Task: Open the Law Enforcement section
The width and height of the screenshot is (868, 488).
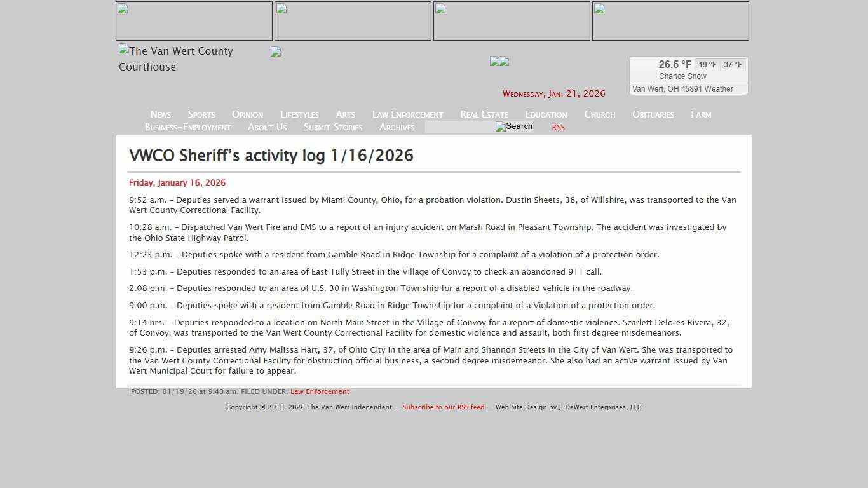Action: (x=407, y=114)
